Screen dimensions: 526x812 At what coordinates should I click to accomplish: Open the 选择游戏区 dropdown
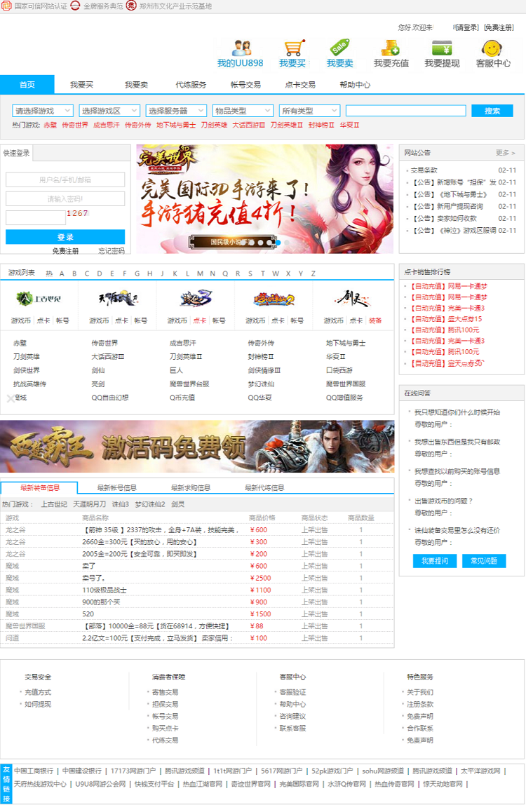click(x=109, y=111)
